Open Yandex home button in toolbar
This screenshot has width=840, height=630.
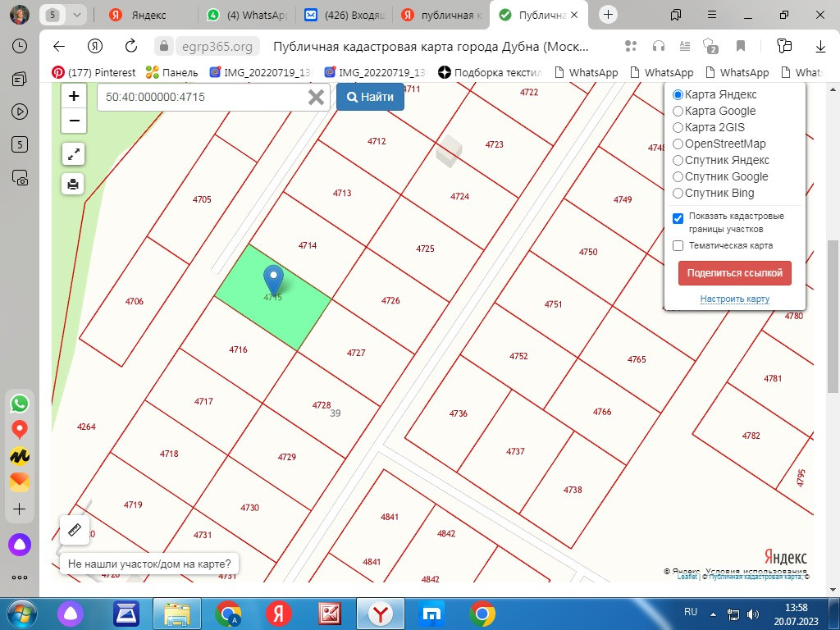coord(95,47)
